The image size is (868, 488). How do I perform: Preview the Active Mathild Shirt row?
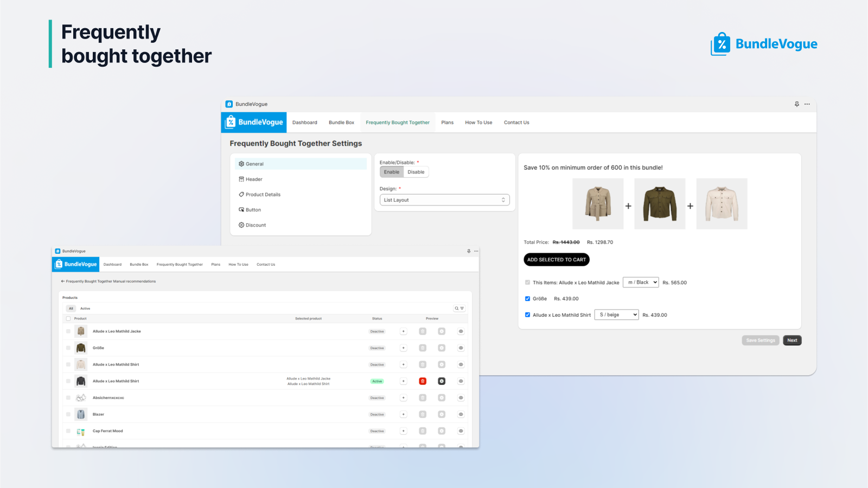pos(461,381)
